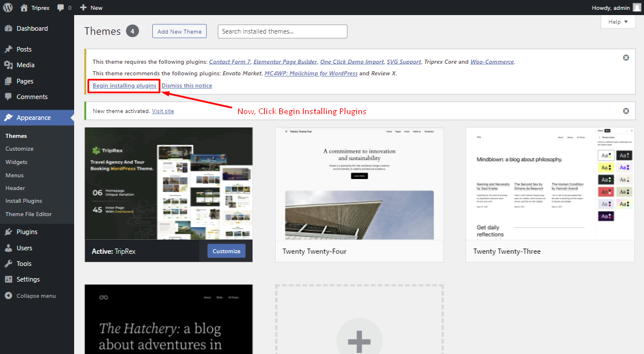
Task: Click the Settings sliders icon
Action: [x=8, y=279]
